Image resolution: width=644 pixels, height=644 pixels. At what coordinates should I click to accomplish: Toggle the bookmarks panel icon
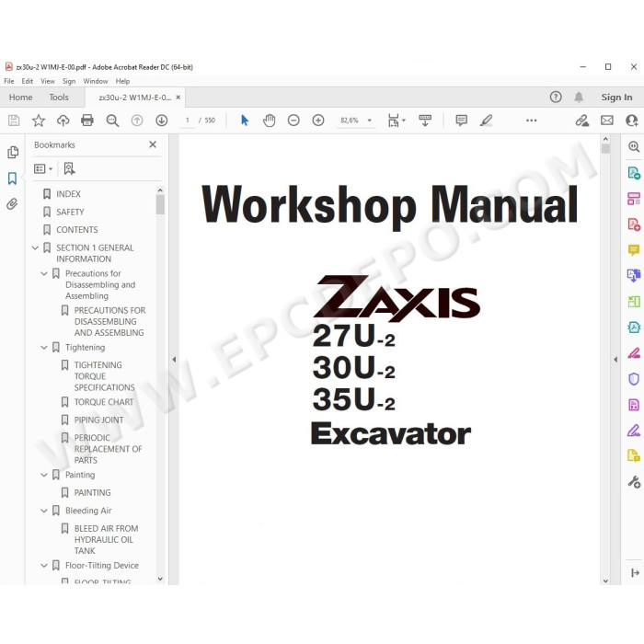click(12, 178)
